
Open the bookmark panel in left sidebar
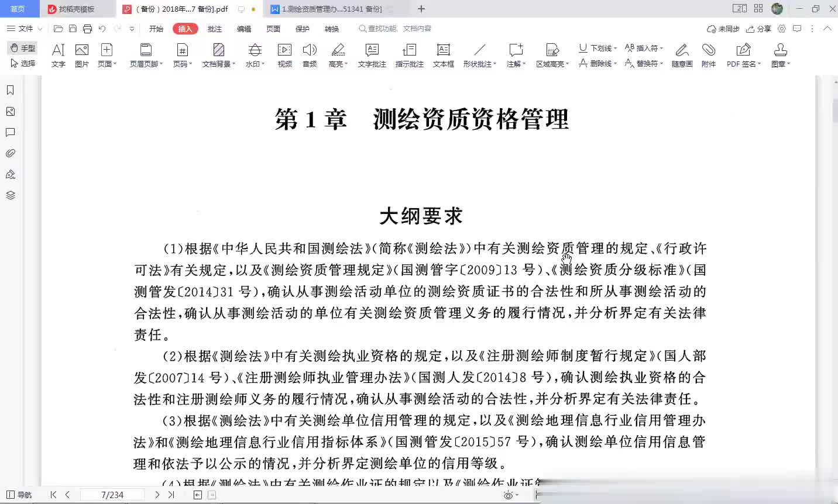(10, 90)
